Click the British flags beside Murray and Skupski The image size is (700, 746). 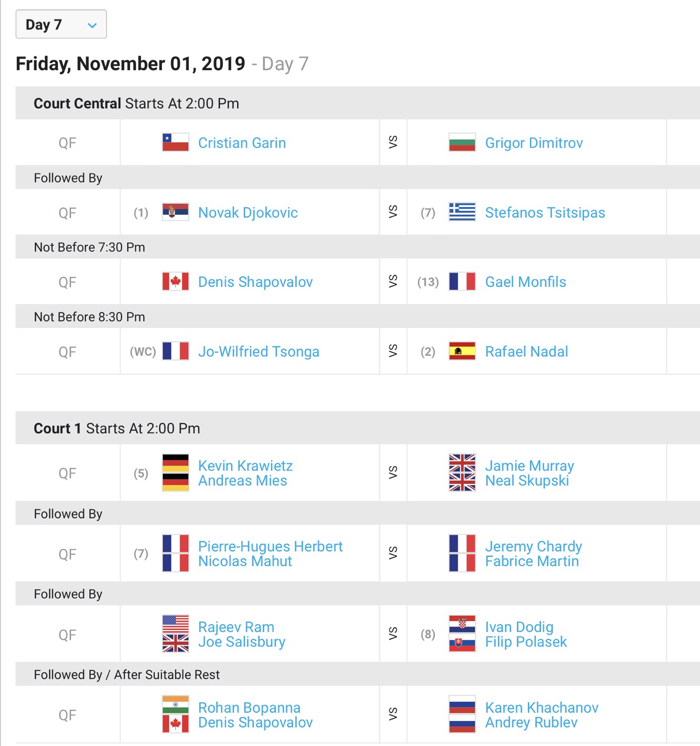pos(462,472)
